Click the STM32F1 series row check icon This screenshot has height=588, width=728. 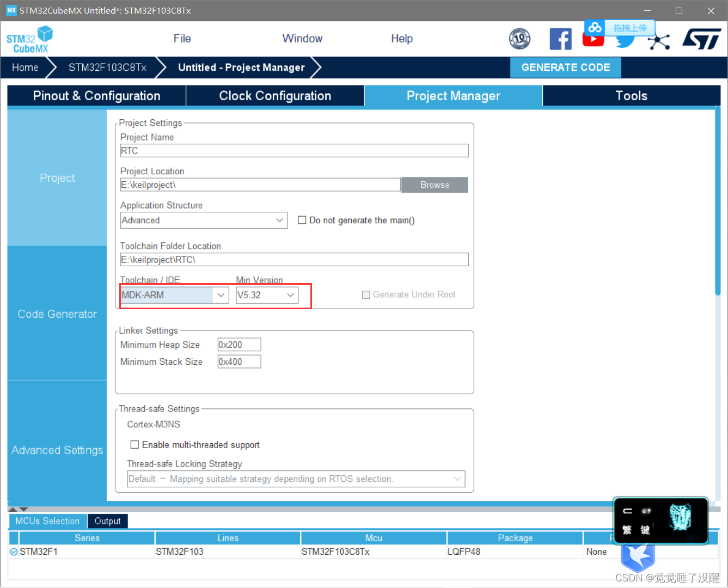click(x=14, y=552)
